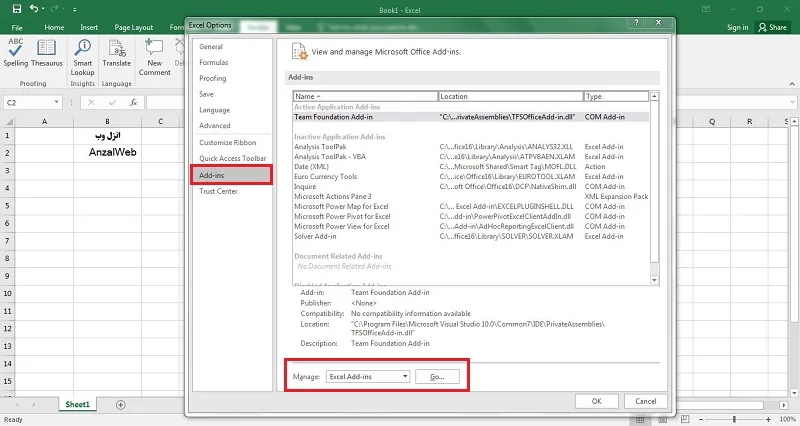
Task: Open the Undo history dropdown arrow
Action: [43, 9]
